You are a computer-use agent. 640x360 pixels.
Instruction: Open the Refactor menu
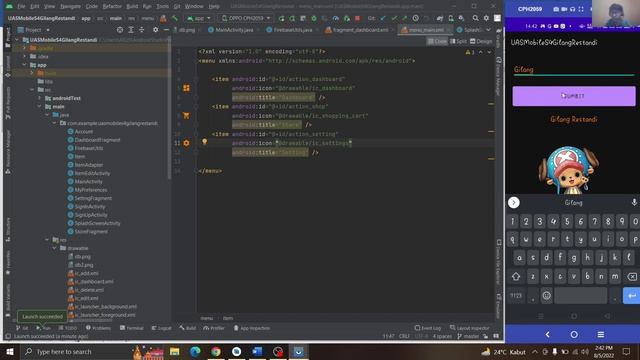tap(112, 7)
